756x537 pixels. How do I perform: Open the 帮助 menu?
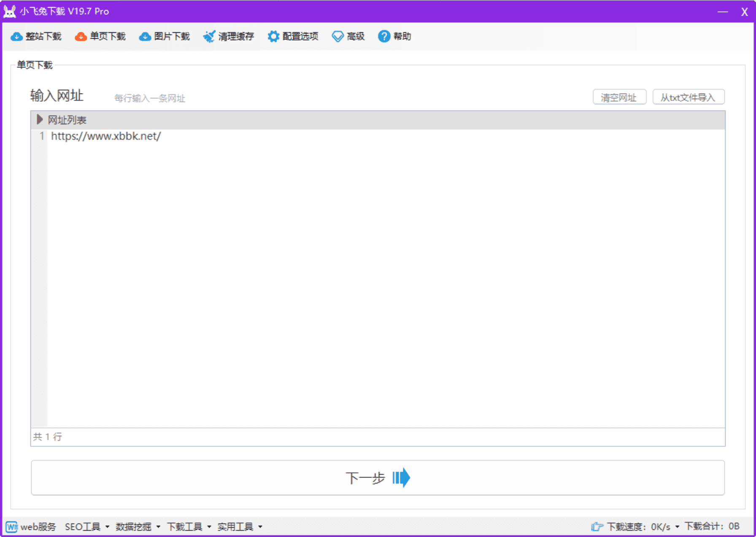click(x=402, y=37)
